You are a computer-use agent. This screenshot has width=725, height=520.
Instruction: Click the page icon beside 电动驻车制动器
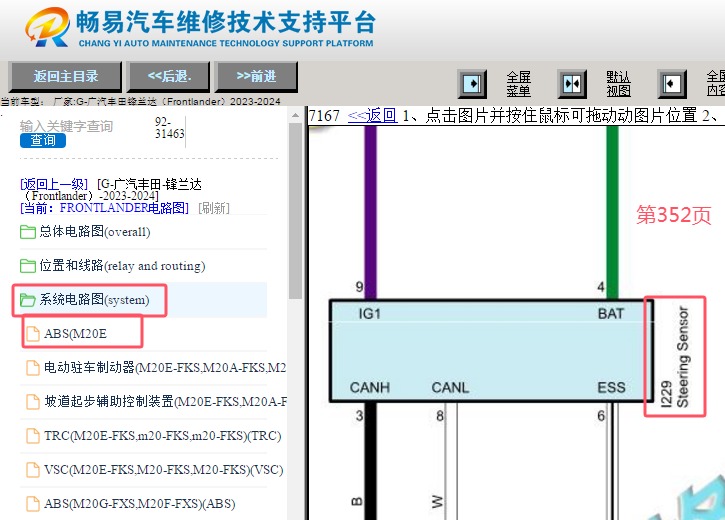click(x=33, y=368)
